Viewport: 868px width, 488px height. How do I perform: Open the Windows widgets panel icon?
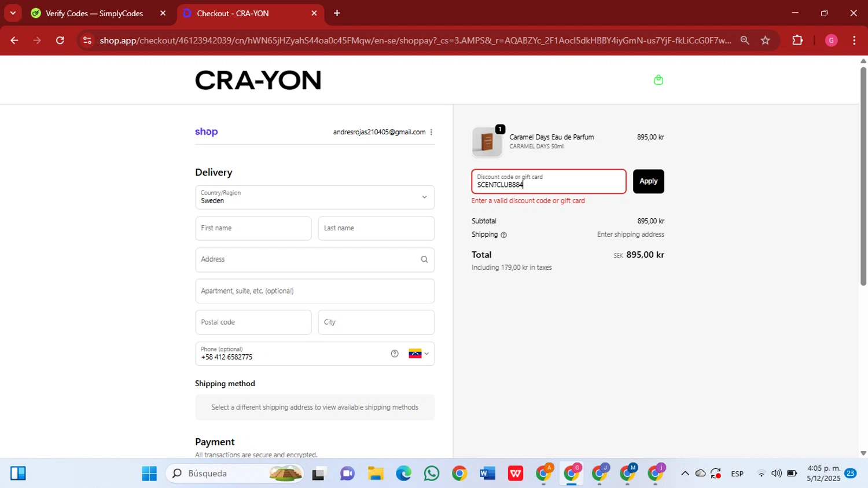tap(18, 474)
